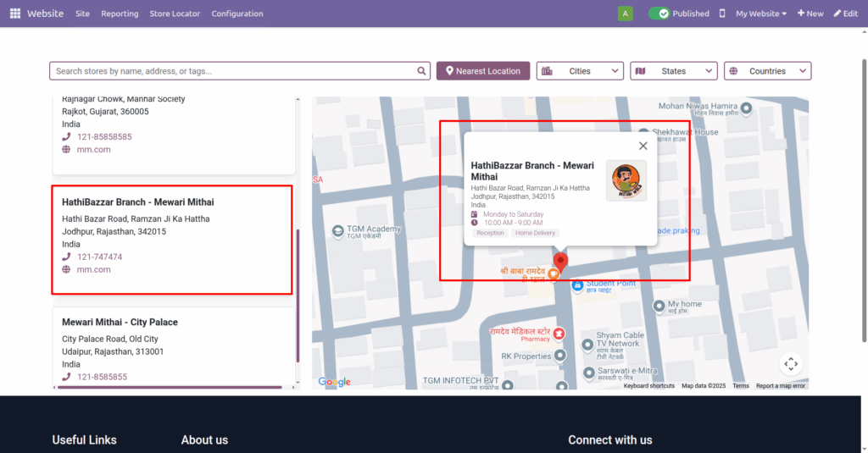This screenshot has height=453, width=868.
Task: Open the apps grid menu icon
Action: click(x=15, y=14)
